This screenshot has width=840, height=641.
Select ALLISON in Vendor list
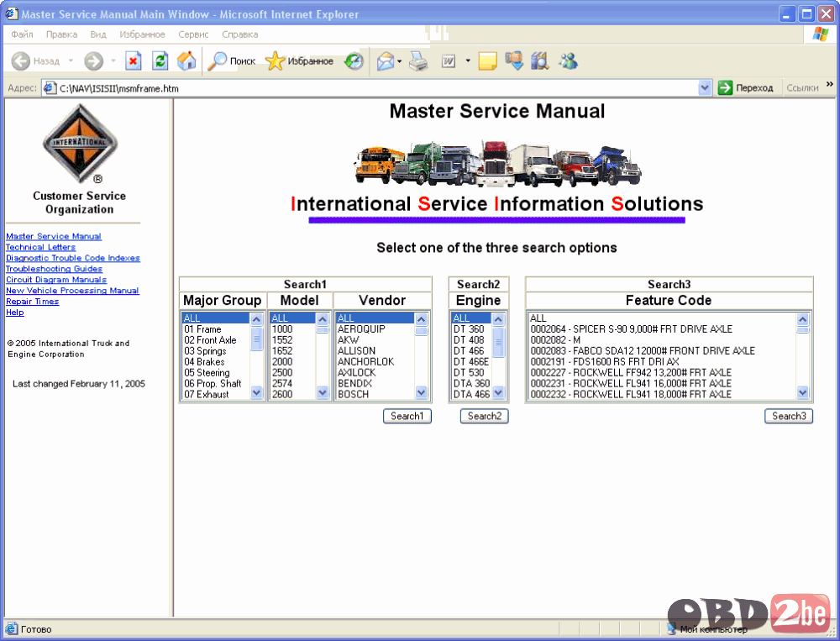click(375, 351)
